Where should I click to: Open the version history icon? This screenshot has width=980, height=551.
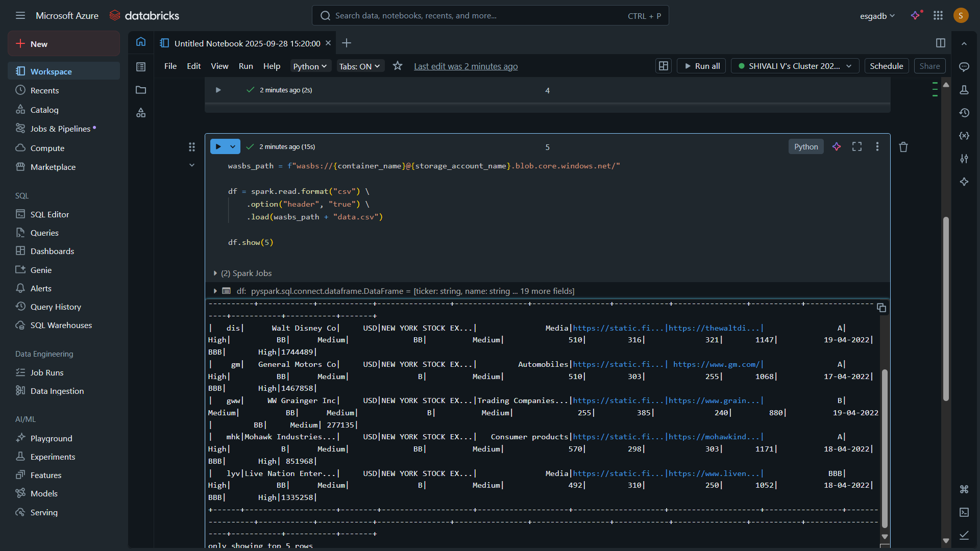(x=964, y=113)
